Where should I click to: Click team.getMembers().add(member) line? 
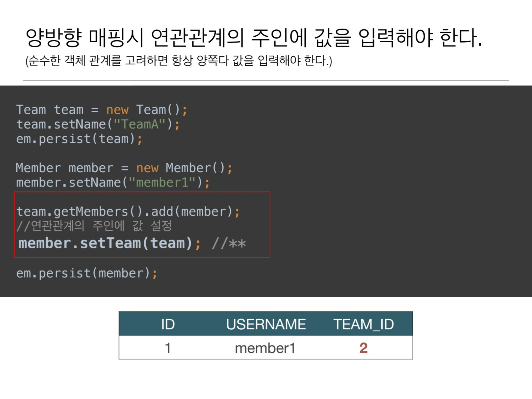tap(128, 211)
